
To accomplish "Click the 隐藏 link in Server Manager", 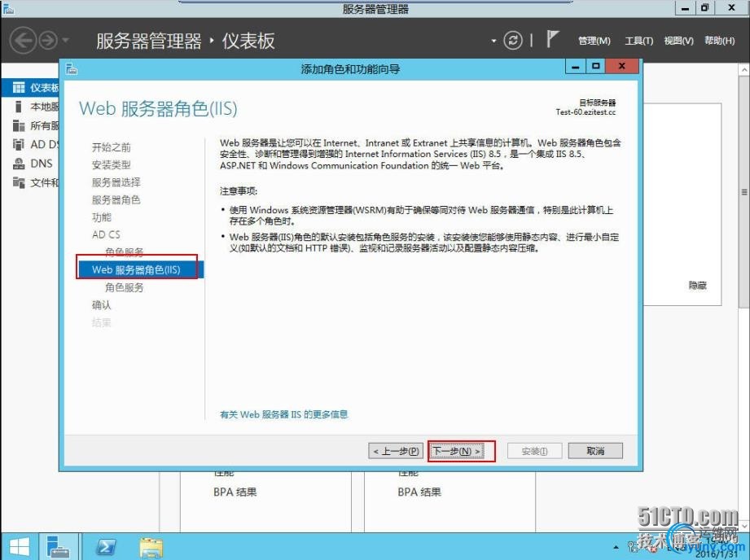I will pyautogui.click(x=698, y=286).
